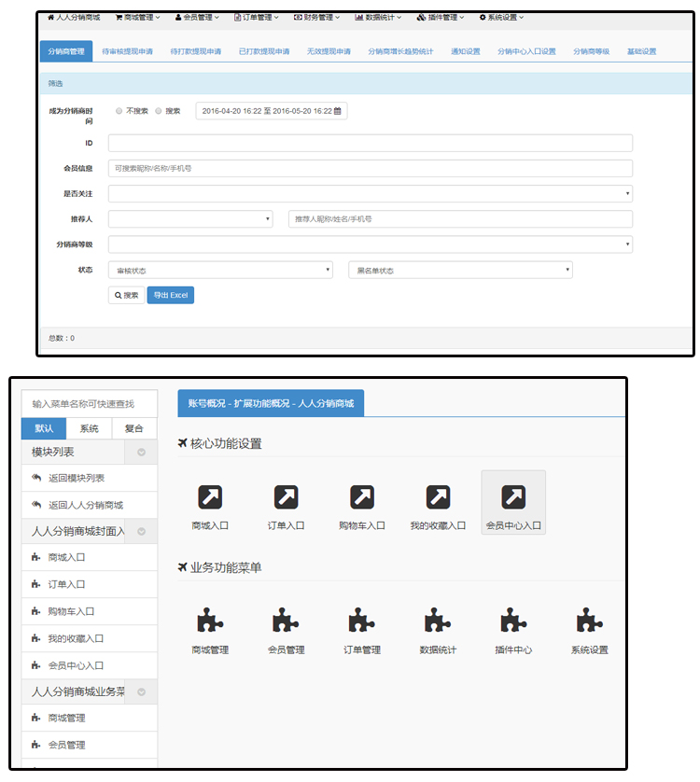Click the 商城入口 arrow icon under 核心功能设置
This screenshot has width=700, height=782.
click(x=210, y=496)
